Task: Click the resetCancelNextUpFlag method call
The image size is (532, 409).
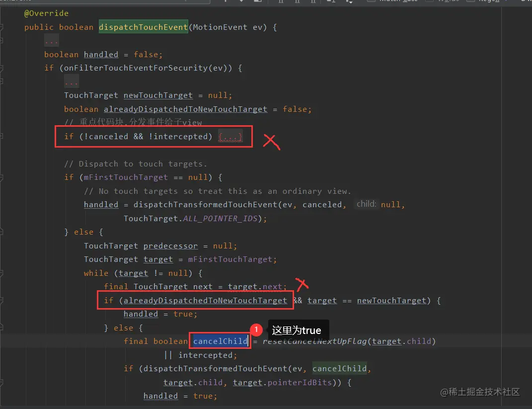Action: (315, 341)
